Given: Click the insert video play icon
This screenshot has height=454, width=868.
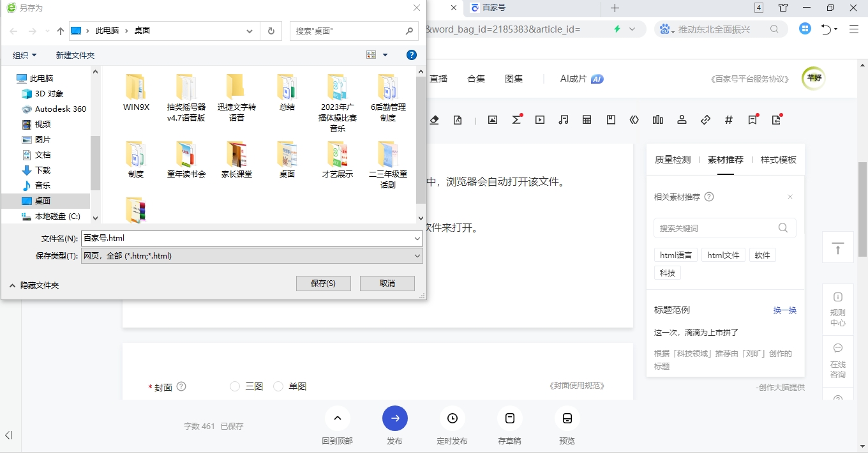Looking at the screenshot, I should [540, 119].
